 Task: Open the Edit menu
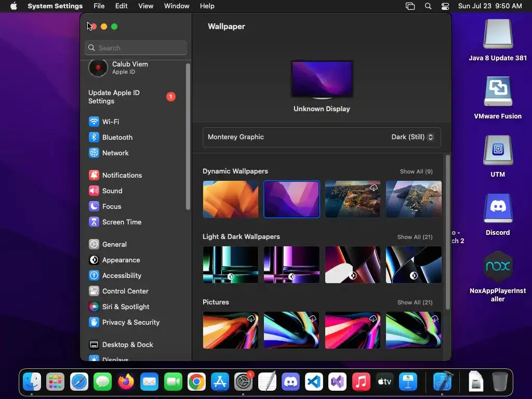pos(121,6)
